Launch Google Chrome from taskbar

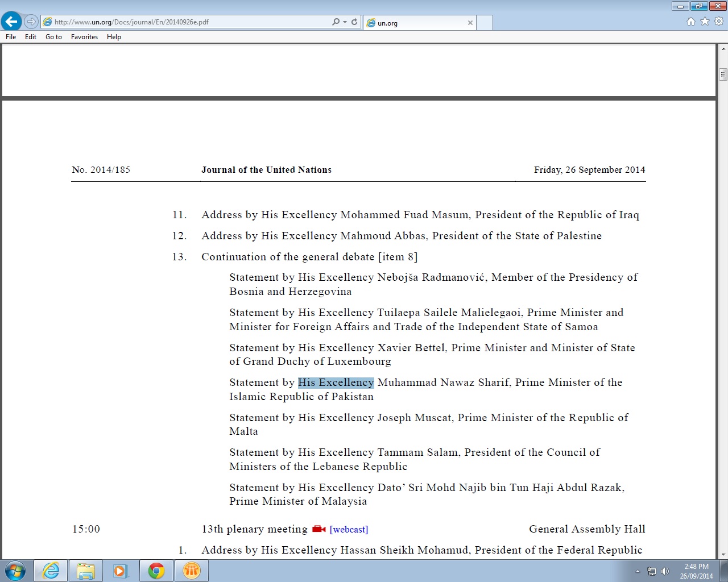tap(156, 571)
